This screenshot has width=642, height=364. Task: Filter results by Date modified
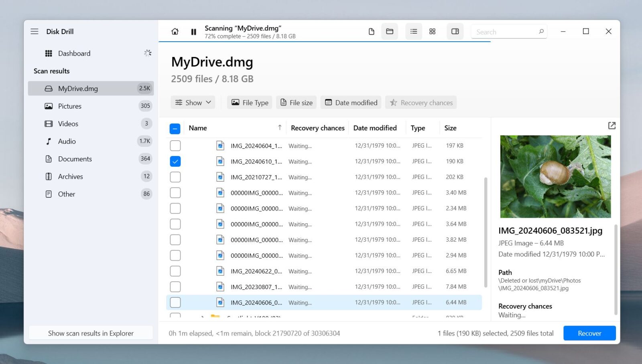point(351,102)
